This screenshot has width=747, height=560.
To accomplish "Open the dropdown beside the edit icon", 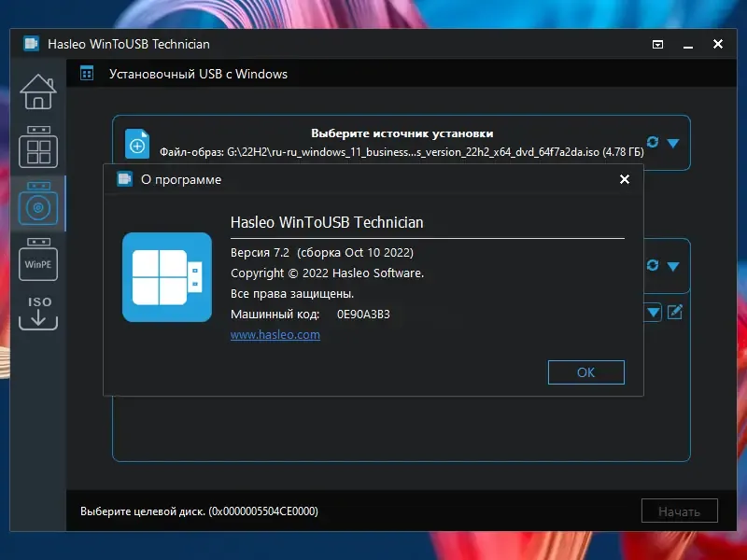I will pyautogui.click(x=653, y=313).
